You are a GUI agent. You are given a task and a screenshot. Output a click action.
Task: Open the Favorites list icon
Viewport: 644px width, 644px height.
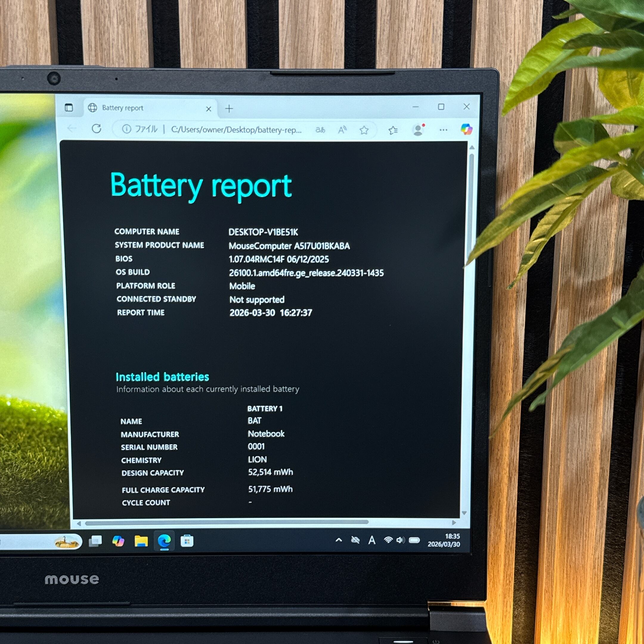coord(393,130)
